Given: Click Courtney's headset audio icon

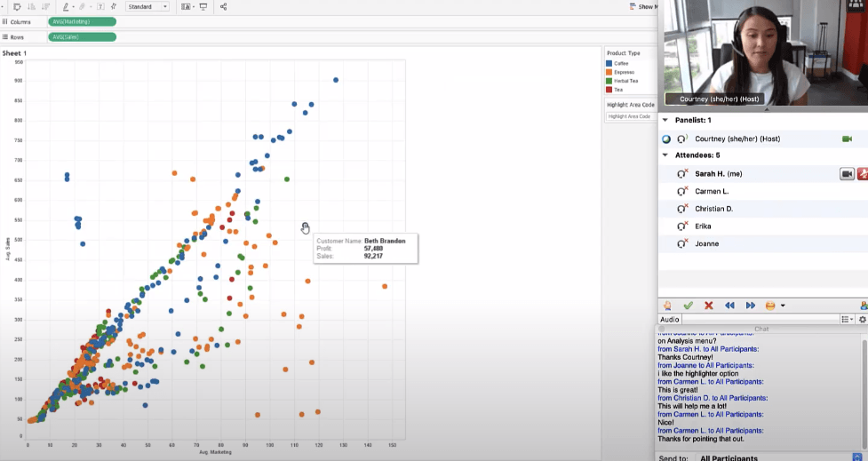Looking at the screenshot, I should tap(682, 139).
